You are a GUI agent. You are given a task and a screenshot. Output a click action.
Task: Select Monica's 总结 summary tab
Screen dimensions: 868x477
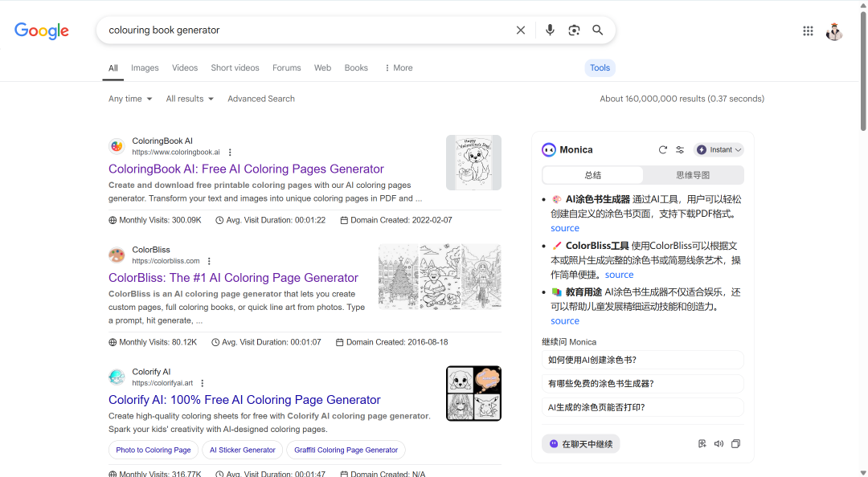click(x=593, y=175)
